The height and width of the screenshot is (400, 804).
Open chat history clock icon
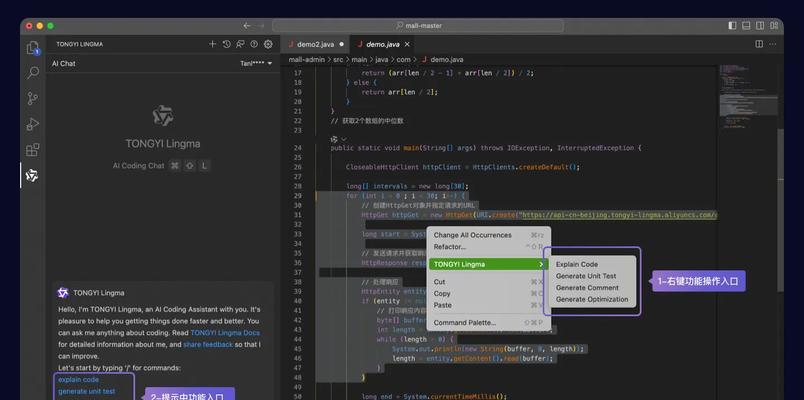227,44
